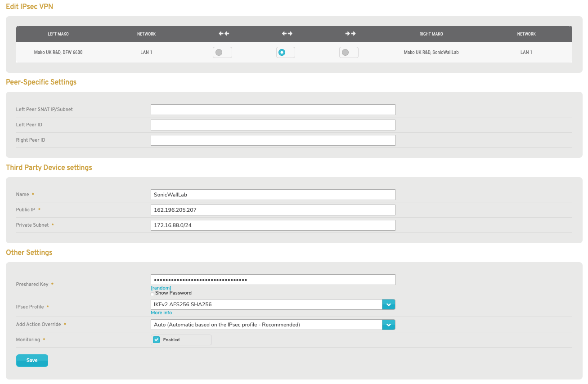Click the Preshared Key password field
The image size is (588, 384).
pyautogui.click(x=273, y=279)
